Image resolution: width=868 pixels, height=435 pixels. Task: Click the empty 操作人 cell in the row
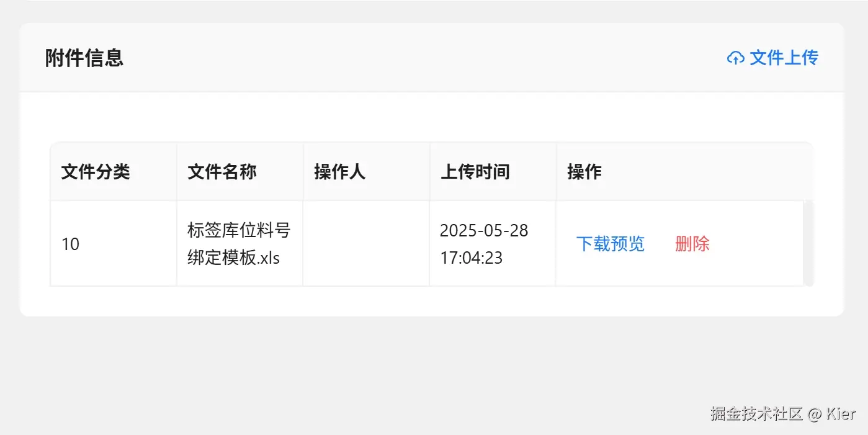tap(366, 244)
